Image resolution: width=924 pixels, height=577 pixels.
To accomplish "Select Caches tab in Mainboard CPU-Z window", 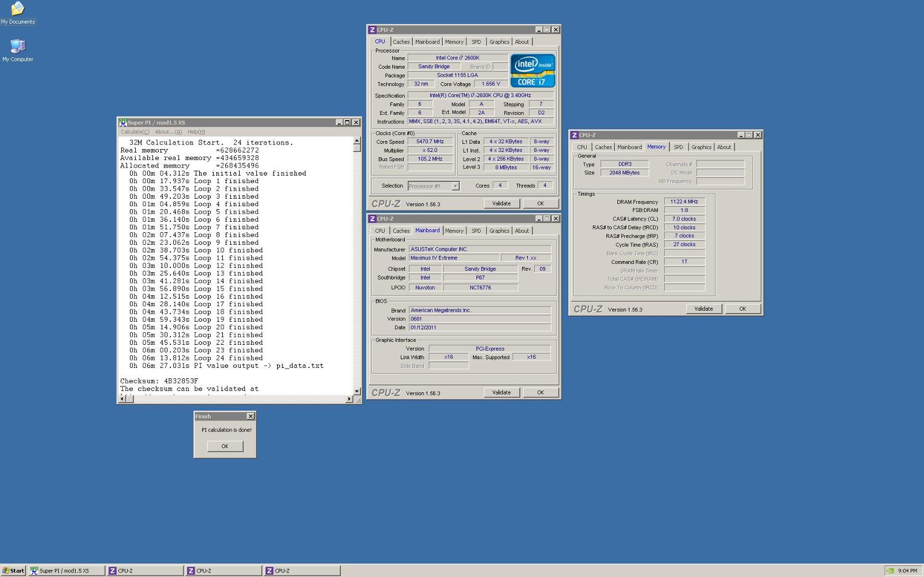I will coord(401,230).
